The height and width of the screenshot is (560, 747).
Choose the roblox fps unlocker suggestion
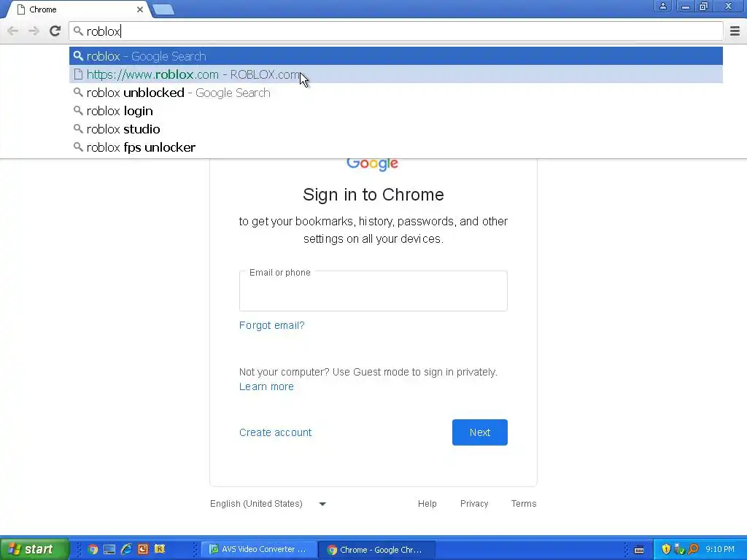point(396,147)
